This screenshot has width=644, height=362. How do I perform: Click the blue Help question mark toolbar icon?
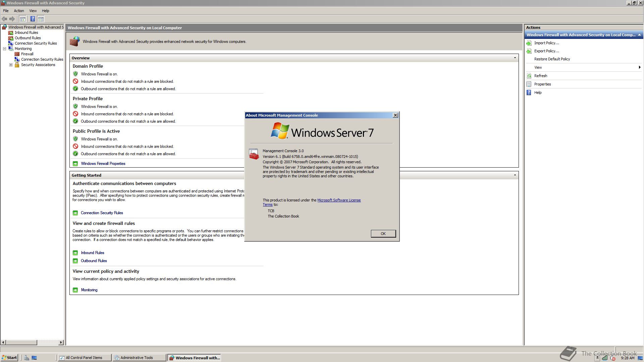[x=33, y=19]
